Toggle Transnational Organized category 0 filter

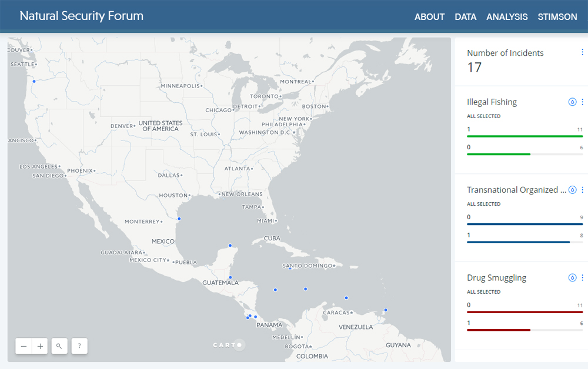[524, 221]
